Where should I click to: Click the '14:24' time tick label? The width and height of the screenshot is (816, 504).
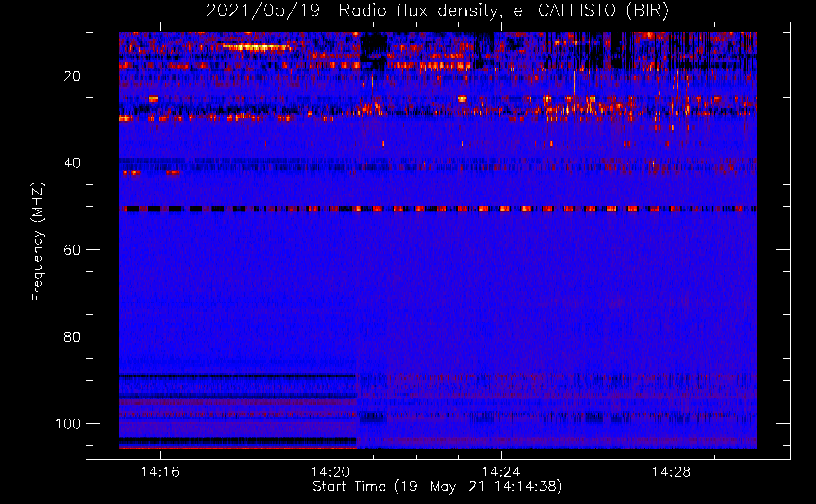click(x=501, y=472)
